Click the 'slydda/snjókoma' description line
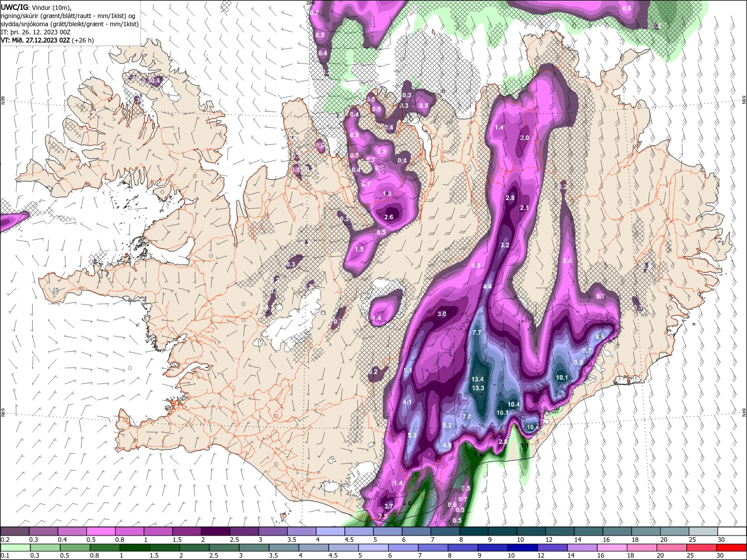Viewport: 747px width, 560px height. (x=69, y=24)
